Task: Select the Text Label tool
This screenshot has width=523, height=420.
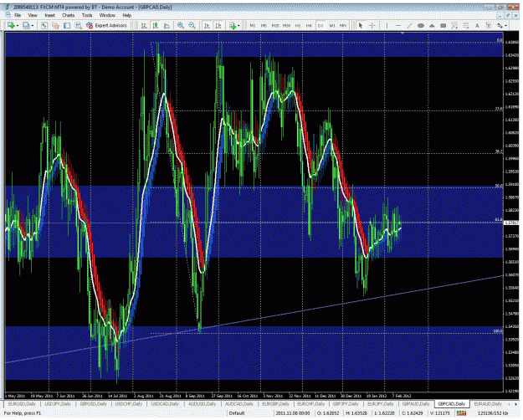Action: pos(489,25)
